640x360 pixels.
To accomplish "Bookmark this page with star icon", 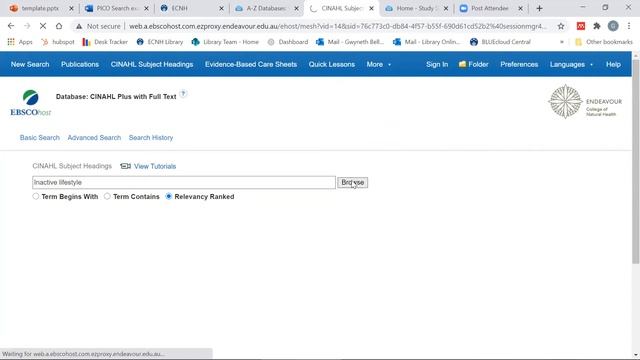I will click(x=561, y=26).
